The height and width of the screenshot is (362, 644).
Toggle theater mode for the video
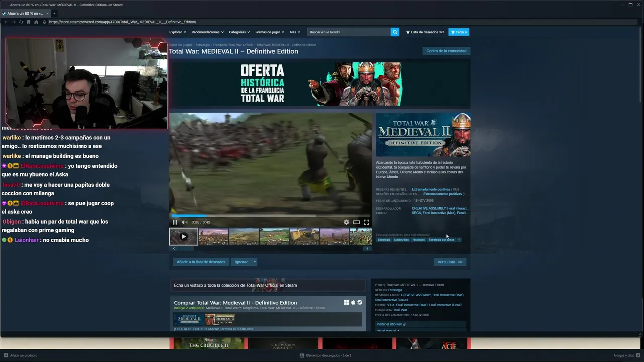point(356,222)
